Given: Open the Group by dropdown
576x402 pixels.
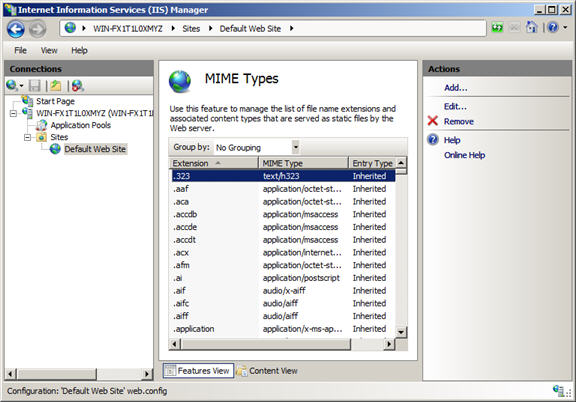Looking at the screenshot, I should [x=295, y=147].
